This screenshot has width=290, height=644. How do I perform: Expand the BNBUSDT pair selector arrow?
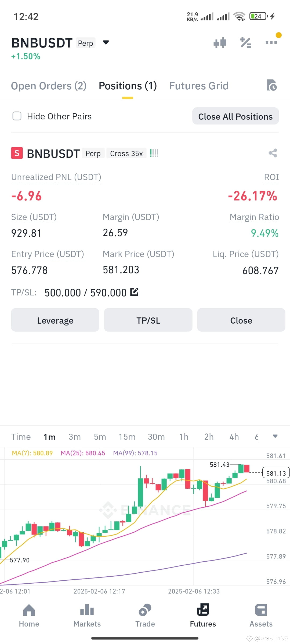[106, 42]
